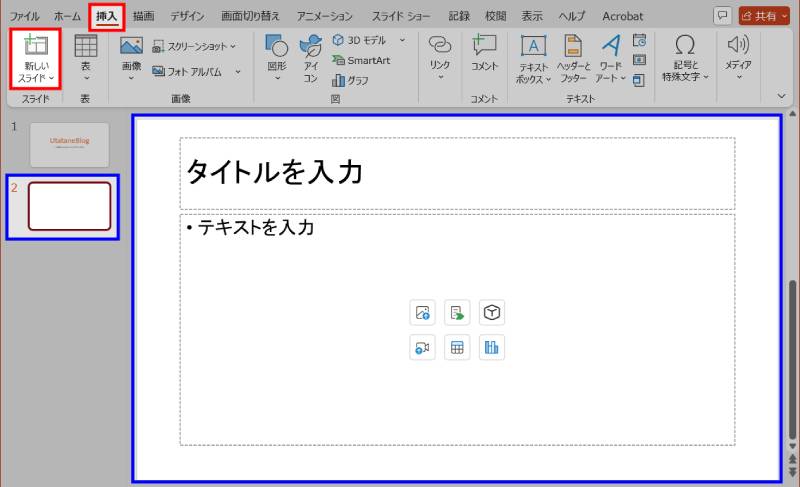The image size is (800, 487).
Task: Click the Link (リンク) icon
Action: pyautogui.click(x=440, y=45)
